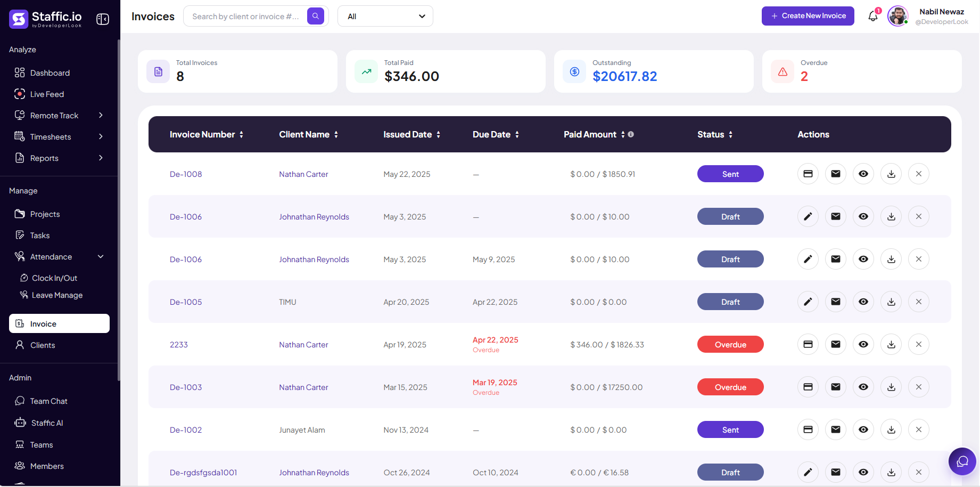Screen dimensions: 980x487
Task: Email invoice 2233
Action: pyautogui.click(x=836, y=344)
